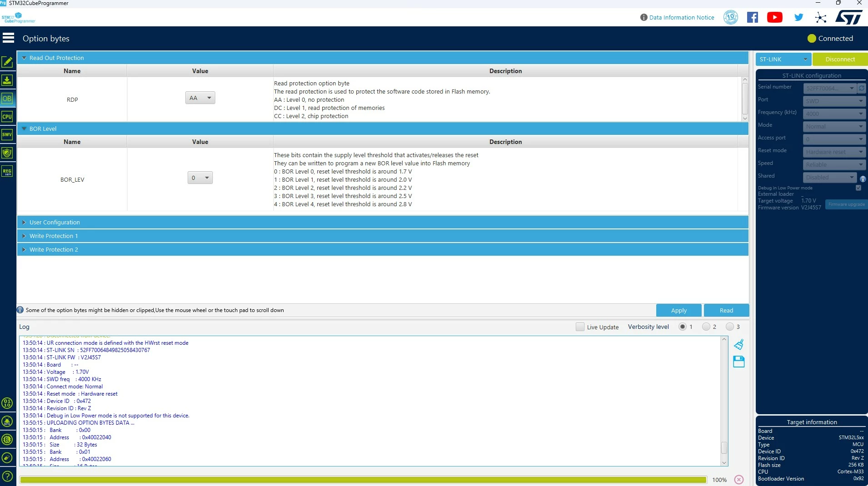Open the hamburger main menu
868x486 pixels.
pos(8,38)
